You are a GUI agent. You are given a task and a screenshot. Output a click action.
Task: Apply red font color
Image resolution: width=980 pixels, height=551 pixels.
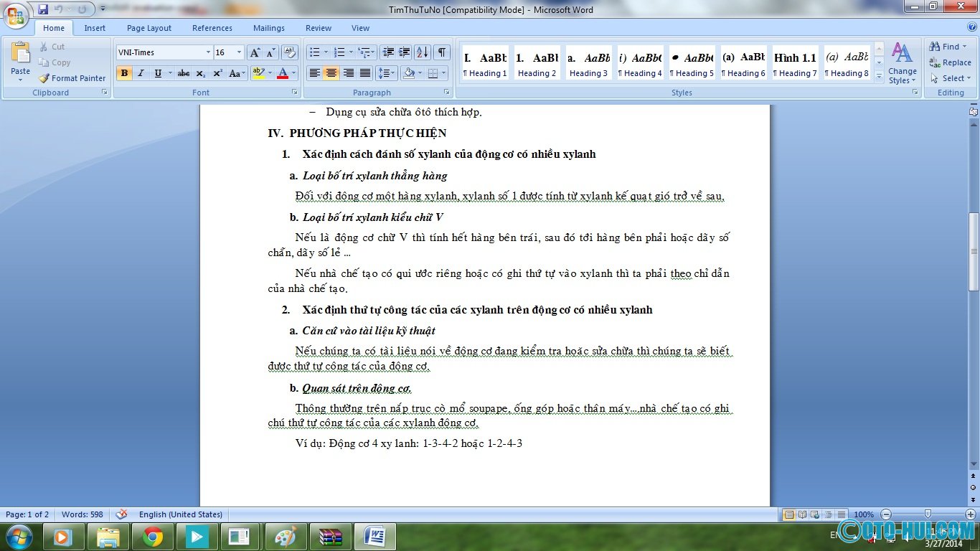tap(283, 73)
